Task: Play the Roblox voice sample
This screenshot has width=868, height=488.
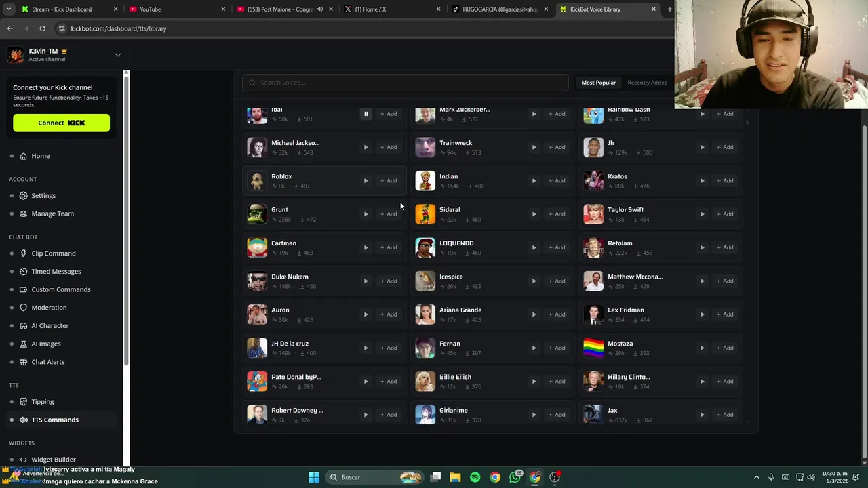Action: pyautogui.click(x=366, y=181)
